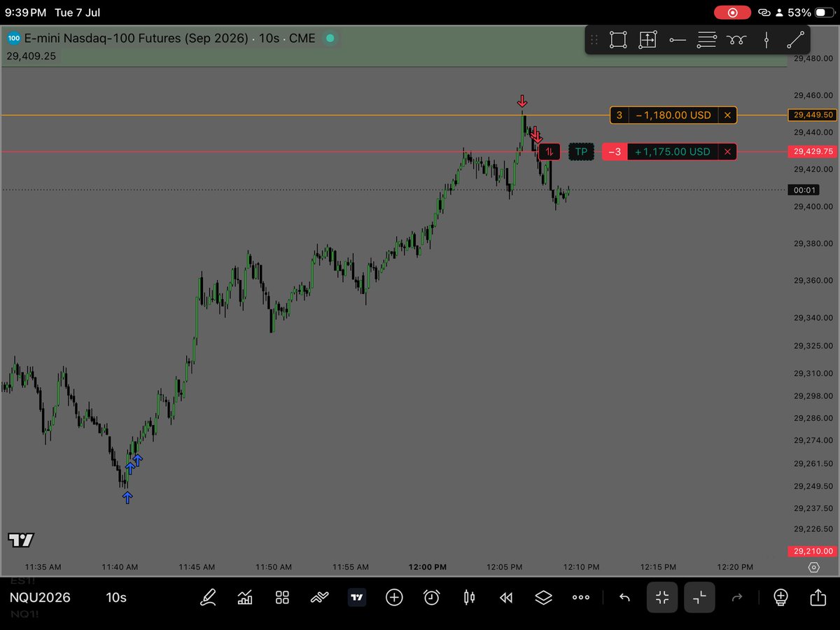Tap the red position quantity -3
This screenshot has height=630, width=840.
tap(615, 152)
